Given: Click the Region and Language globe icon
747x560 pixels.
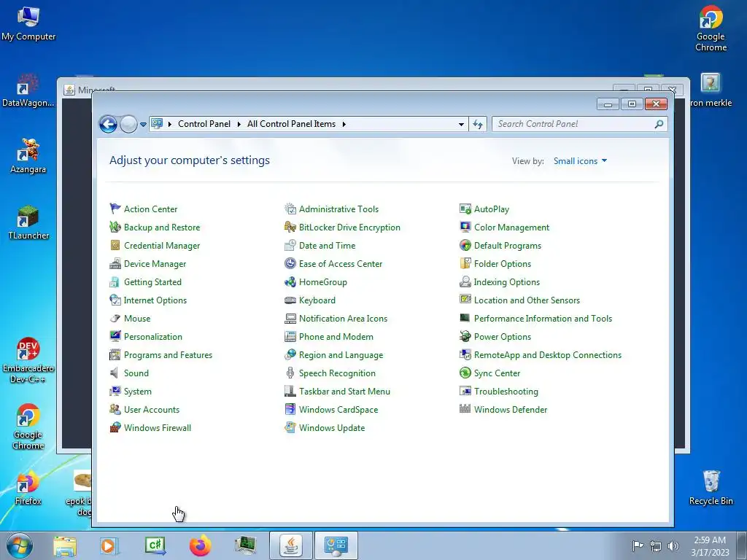Looking at the screenshot, I should pos(290,355).
